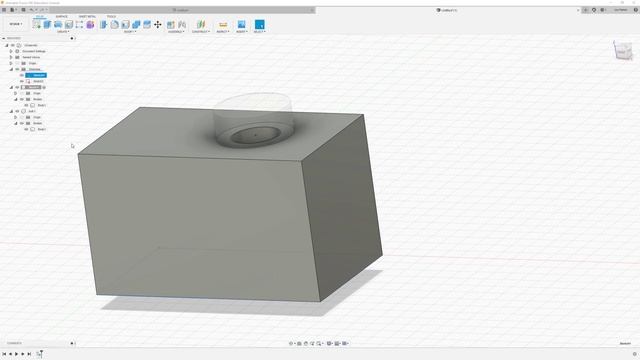
Task: Select the Revolve tool
Action: pyautogui.click(x=58, y=24)
